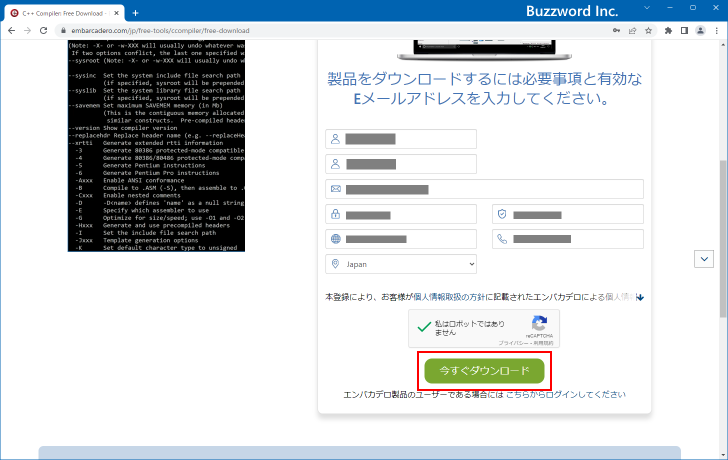Viewport: 728px width, 460px height.
Task: Open a new browser tab
Action: click(136, 13)
